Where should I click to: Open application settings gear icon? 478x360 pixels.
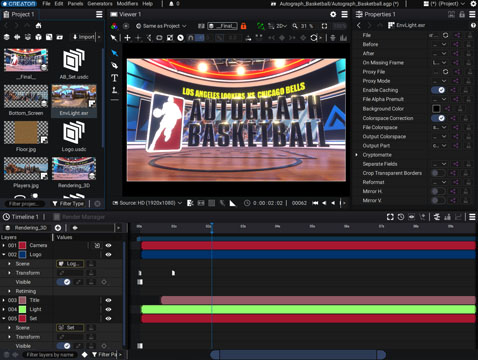tap(473, 4)
